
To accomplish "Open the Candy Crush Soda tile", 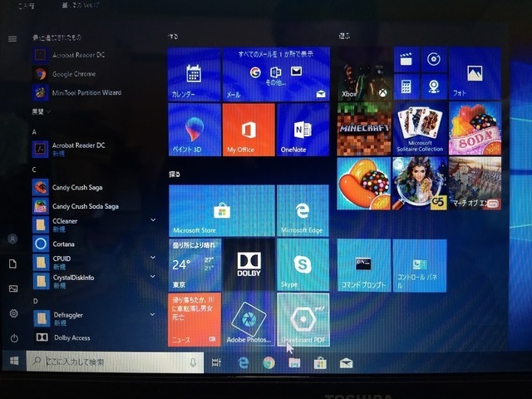I will pyautogui.click(x=475, y=129).
